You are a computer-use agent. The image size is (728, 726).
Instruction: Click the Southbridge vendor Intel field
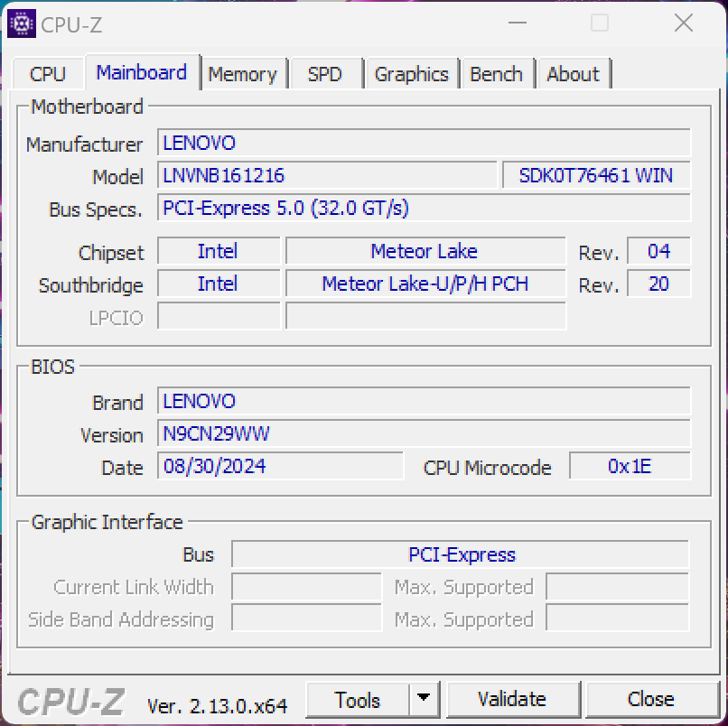(x=219, y=284)
